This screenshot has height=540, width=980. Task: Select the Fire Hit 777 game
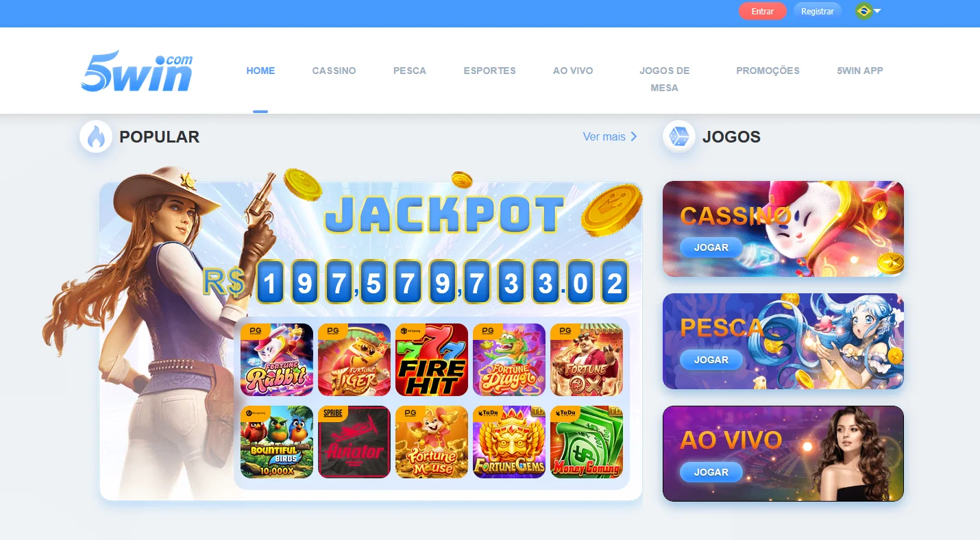pyautogui.click(x=432, y=360)
